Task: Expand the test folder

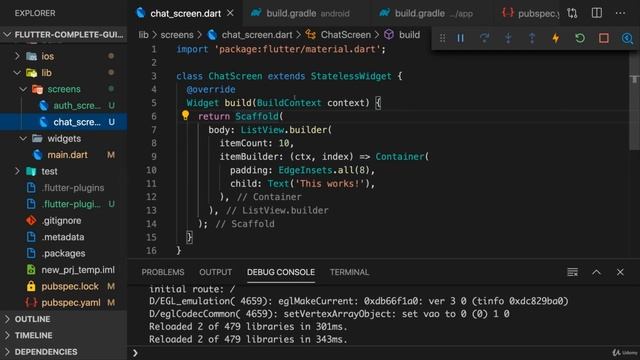Action: (17, 171)
